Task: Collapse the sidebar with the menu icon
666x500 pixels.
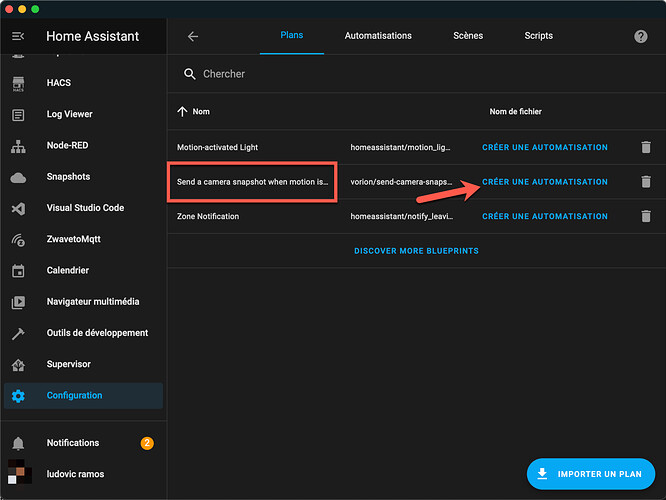Action: [18, 37]
